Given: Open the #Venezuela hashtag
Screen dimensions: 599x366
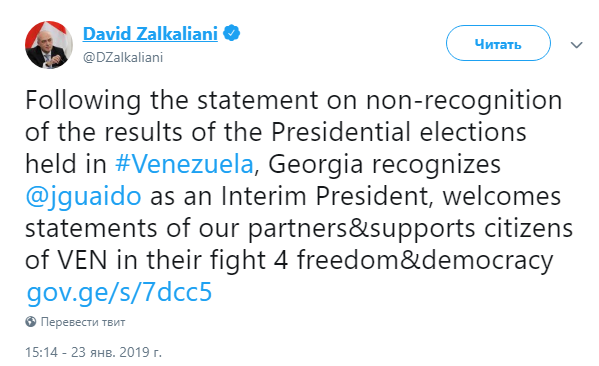Looking at the screenshot, I should (x=184, y=164).
